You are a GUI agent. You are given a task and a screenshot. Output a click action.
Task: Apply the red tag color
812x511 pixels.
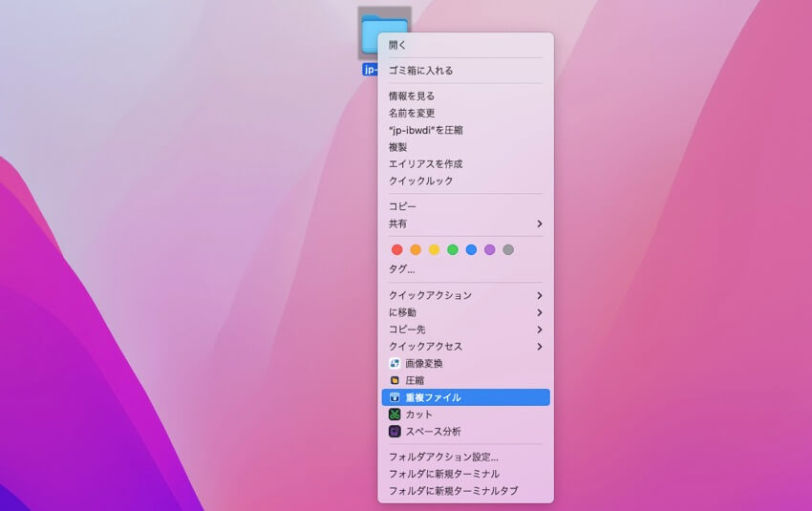[x=397, y=250]
